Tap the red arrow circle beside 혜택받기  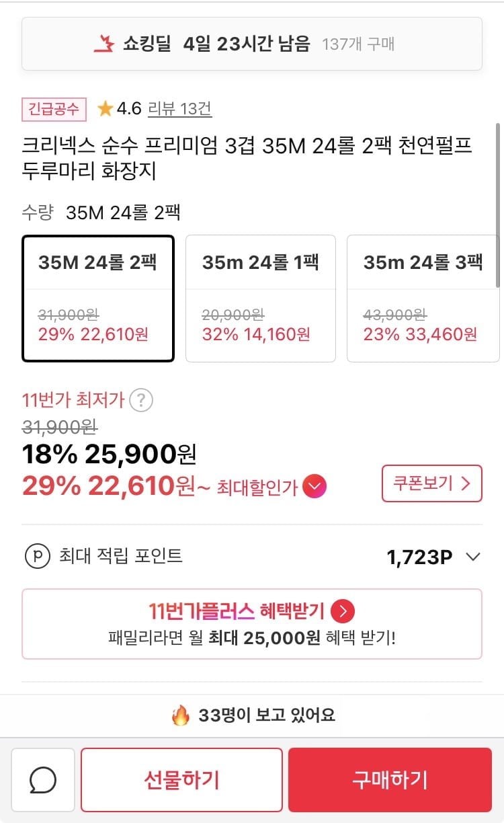[343, 611]
